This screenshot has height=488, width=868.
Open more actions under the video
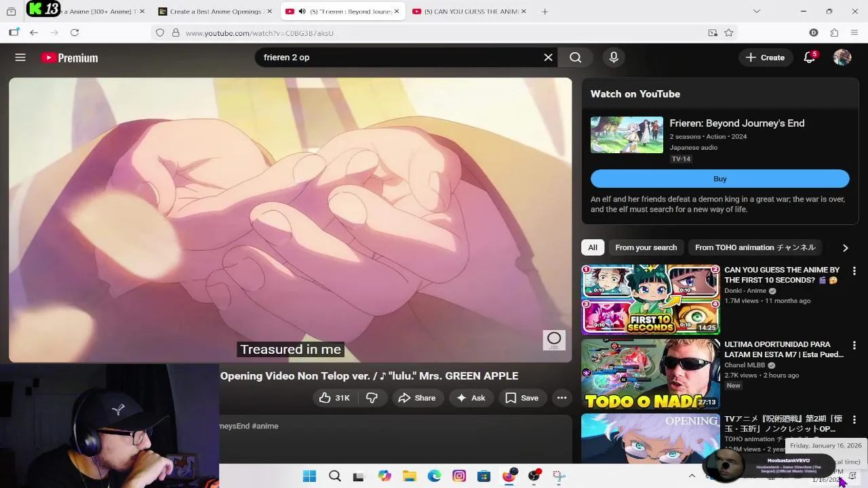click(561, 398)
